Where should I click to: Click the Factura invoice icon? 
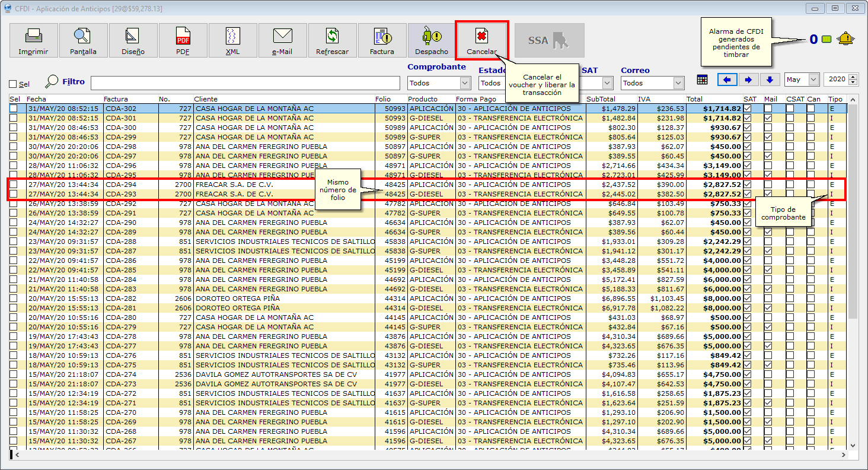tap(382, 40)
